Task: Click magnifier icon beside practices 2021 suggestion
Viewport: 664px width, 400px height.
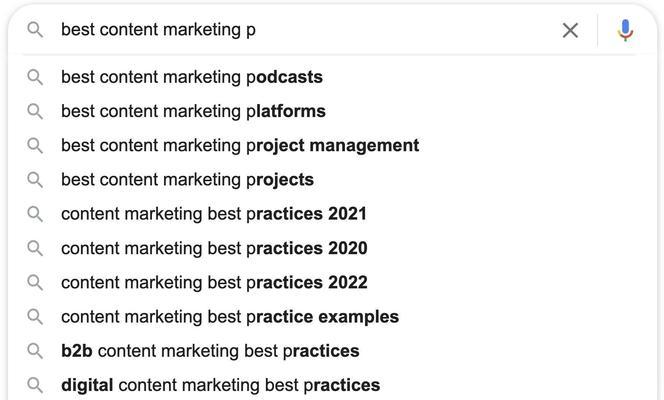Action: (35, 214)
